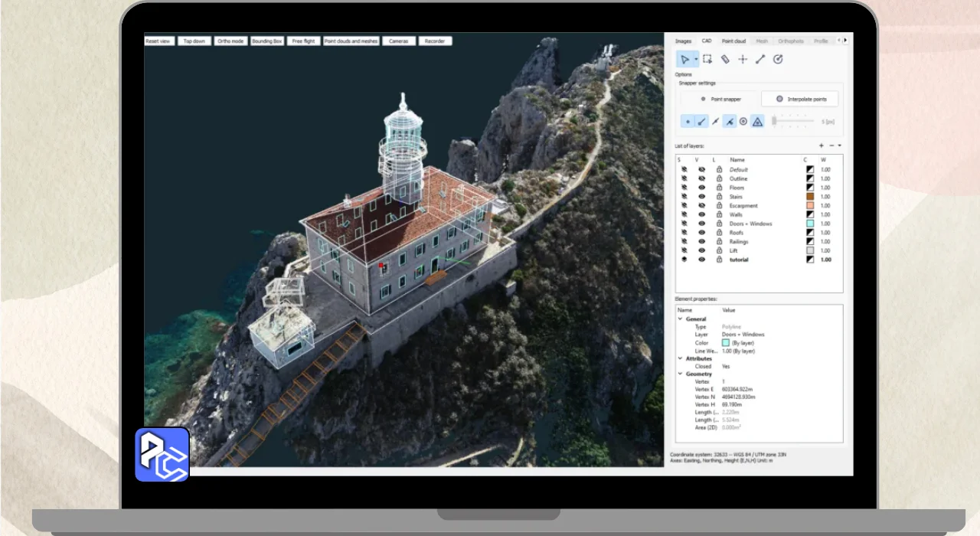Select the tutorial layer name
The image size is (980, 536).
tap(739, 260)
